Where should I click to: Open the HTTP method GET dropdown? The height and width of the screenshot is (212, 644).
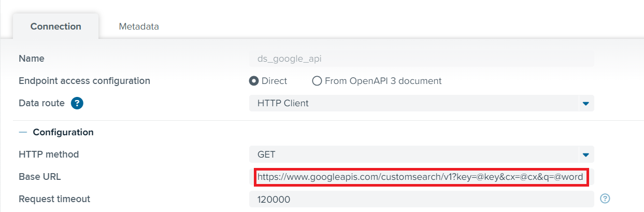(421, 154)
